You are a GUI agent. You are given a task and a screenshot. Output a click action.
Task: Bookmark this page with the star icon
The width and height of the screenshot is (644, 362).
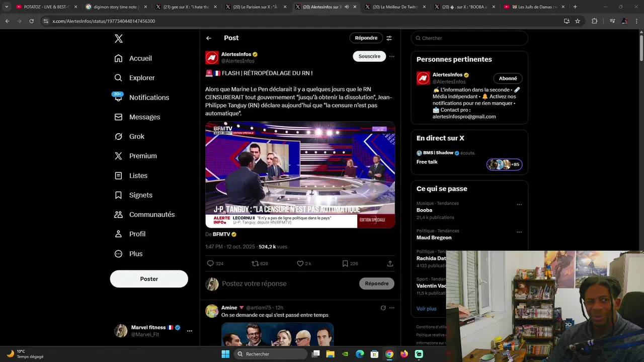click(x=578, y=21)
